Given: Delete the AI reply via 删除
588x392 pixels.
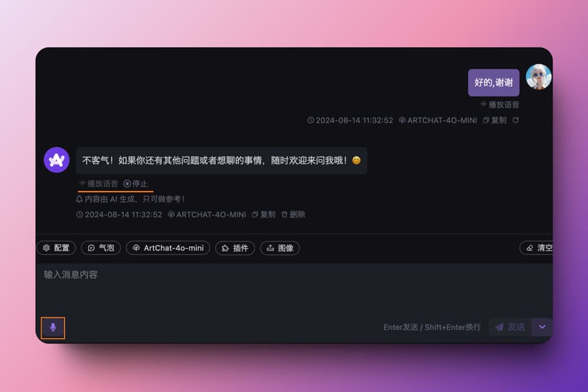Looking at the screenshot, I should point(293,215).
